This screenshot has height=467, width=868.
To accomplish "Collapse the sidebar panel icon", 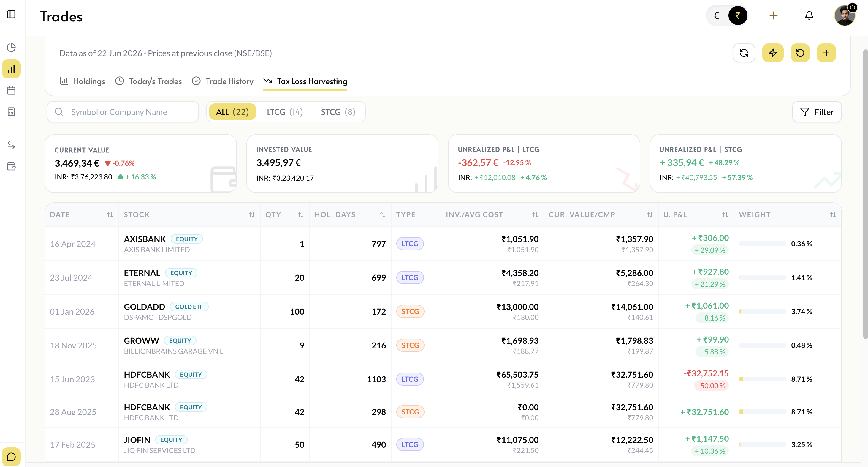I will 12,14.
